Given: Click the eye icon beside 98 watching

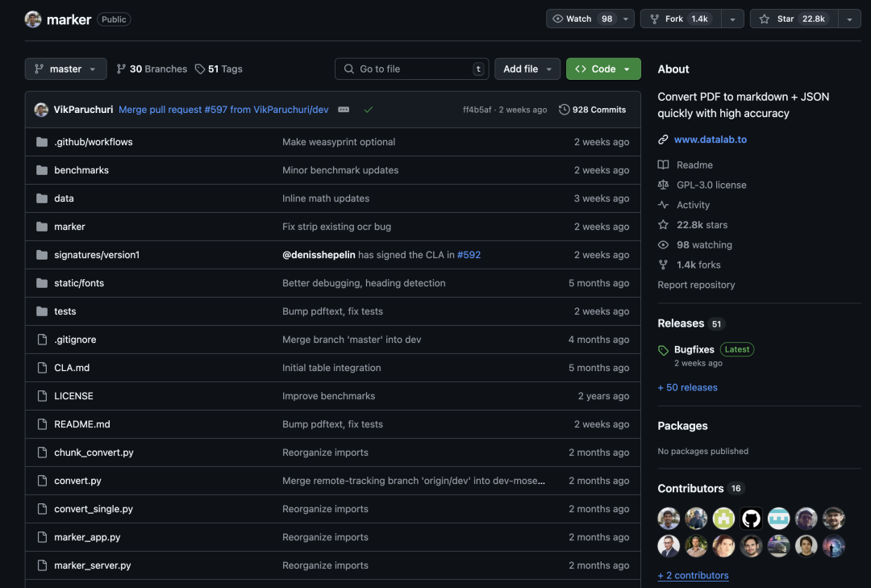Looking at the screenshot, I should (663, 244).
